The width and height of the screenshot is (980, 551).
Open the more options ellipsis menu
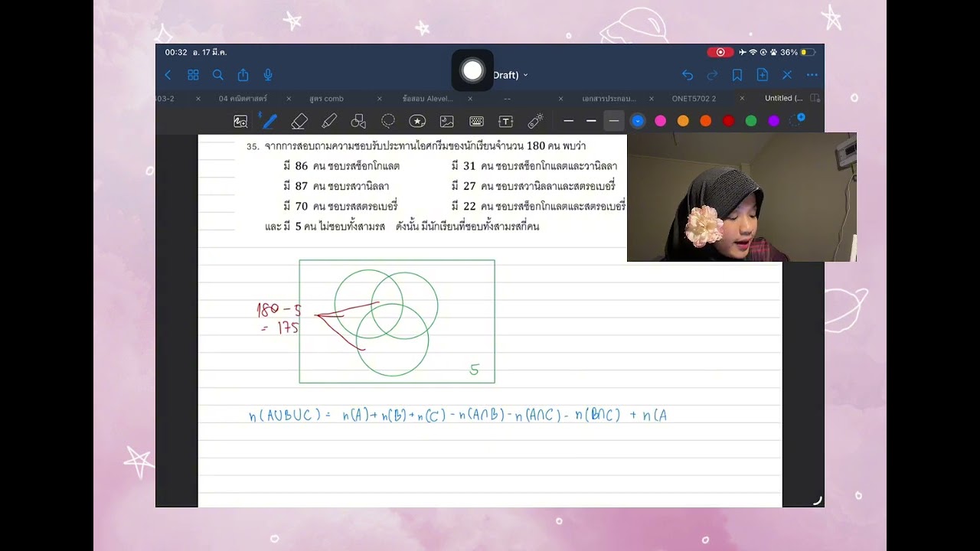812,75
